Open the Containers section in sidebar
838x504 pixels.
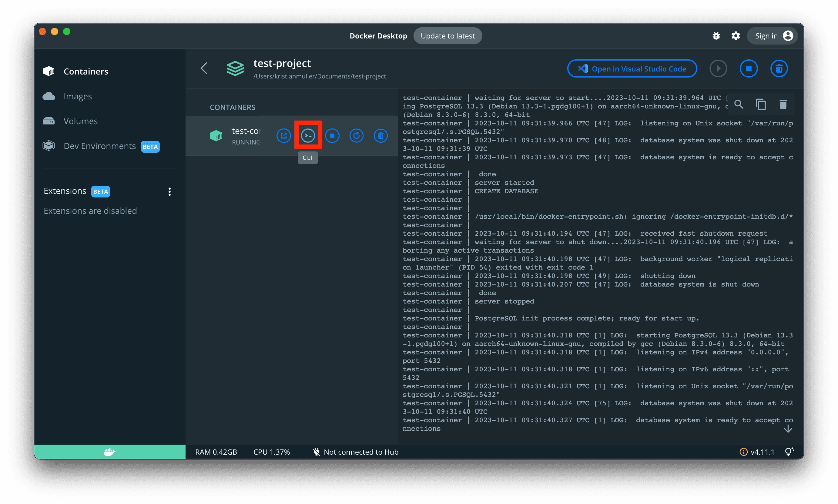(x=86, y=71)
